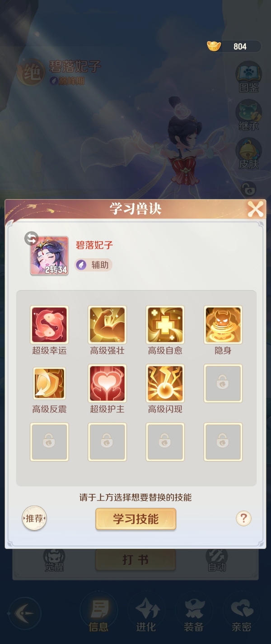271x644 pixels.
Task: Select the 高级反震 skill icon
Action: click(49, 384)
